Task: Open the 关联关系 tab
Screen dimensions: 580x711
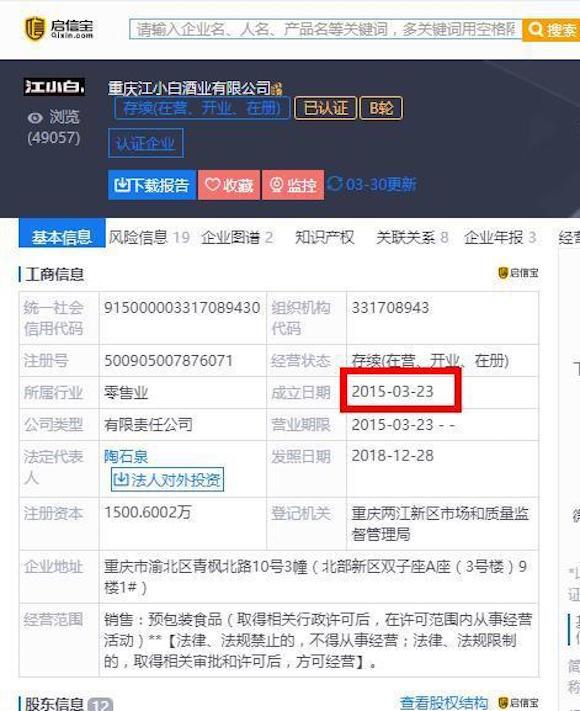Action: (412, 237)
